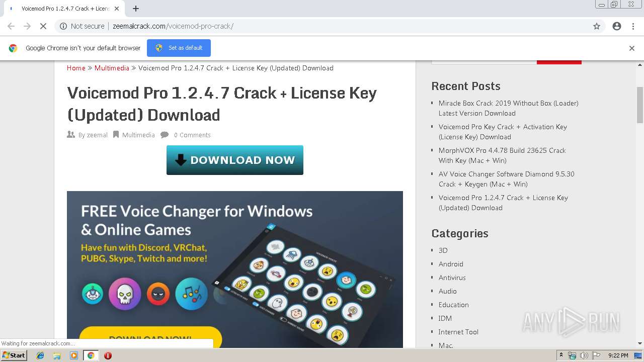644x362 pixels.
Task: Click the address bar URL
Action: (x=173, y=26)
